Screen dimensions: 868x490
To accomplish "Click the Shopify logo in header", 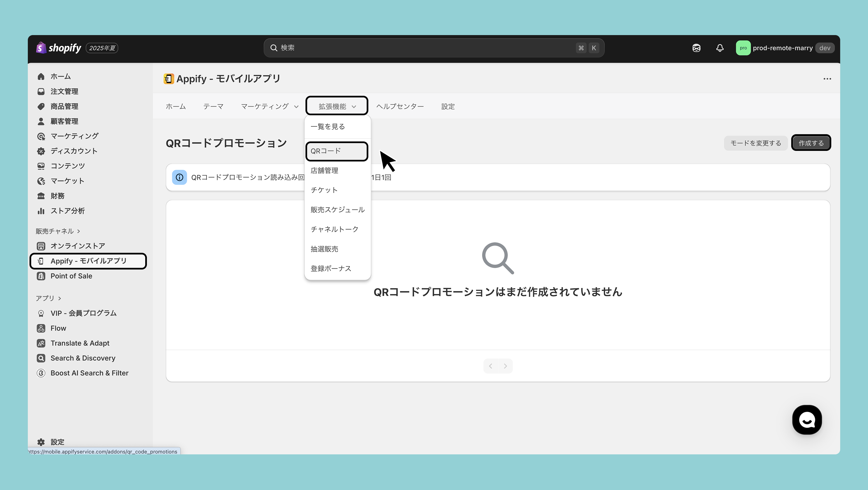I will 59,48.
